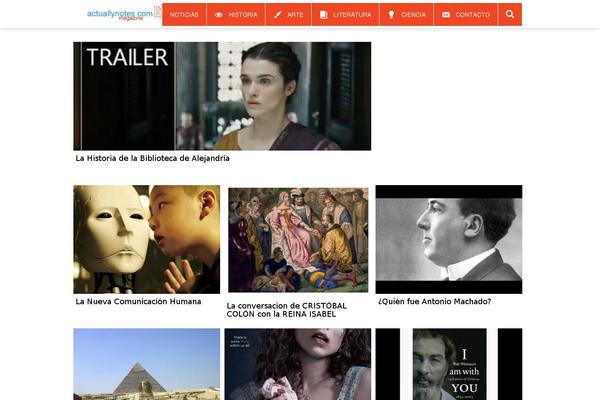
Task: Click the search magnifier icon
Action: [x=510, y=14]
